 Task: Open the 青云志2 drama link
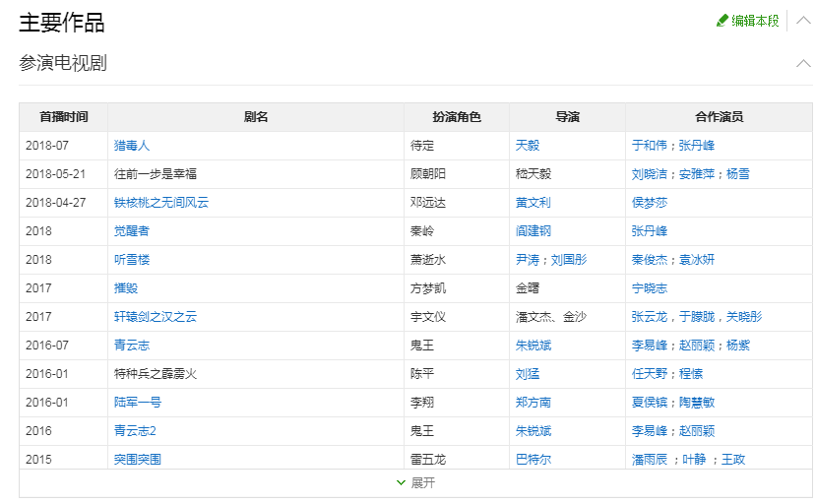(x=135, y=431)
